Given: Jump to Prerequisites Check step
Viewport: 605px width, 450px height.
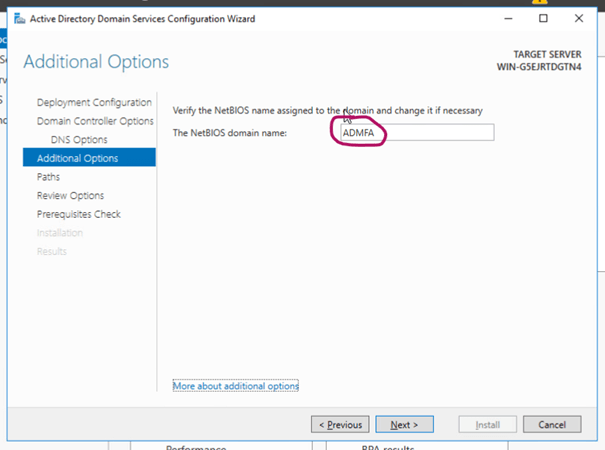Looking at the screenshot, I should point(78,214).
